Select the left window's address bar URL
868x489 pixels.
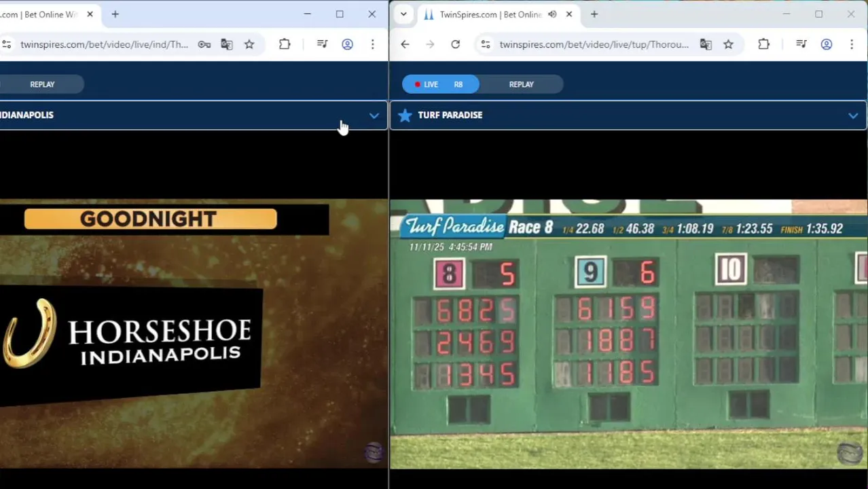[104, 44]
